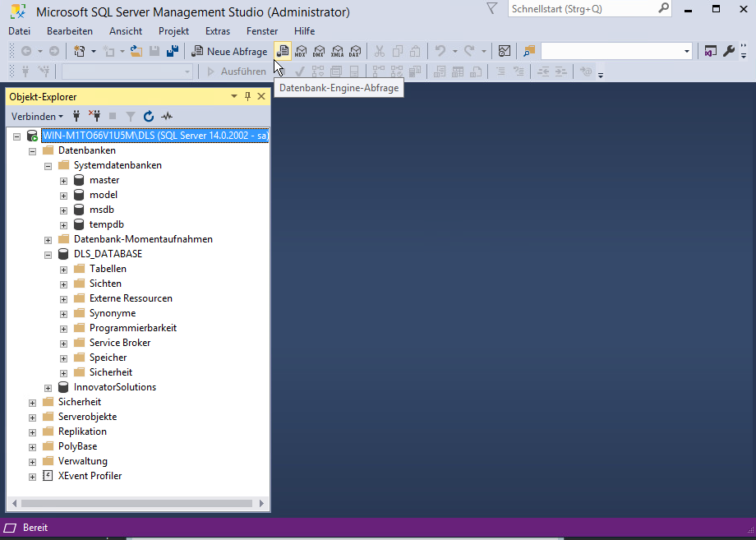Click the disconnect plug icon with red X
The height and width of the screenshot is (540, 756).
point(94,117)
